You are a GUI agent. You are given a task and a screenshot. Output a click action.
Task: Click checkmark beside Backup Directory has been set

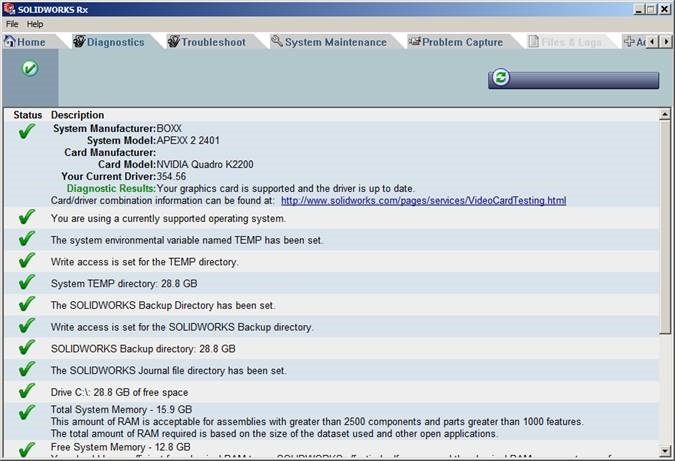click(27, 303)
